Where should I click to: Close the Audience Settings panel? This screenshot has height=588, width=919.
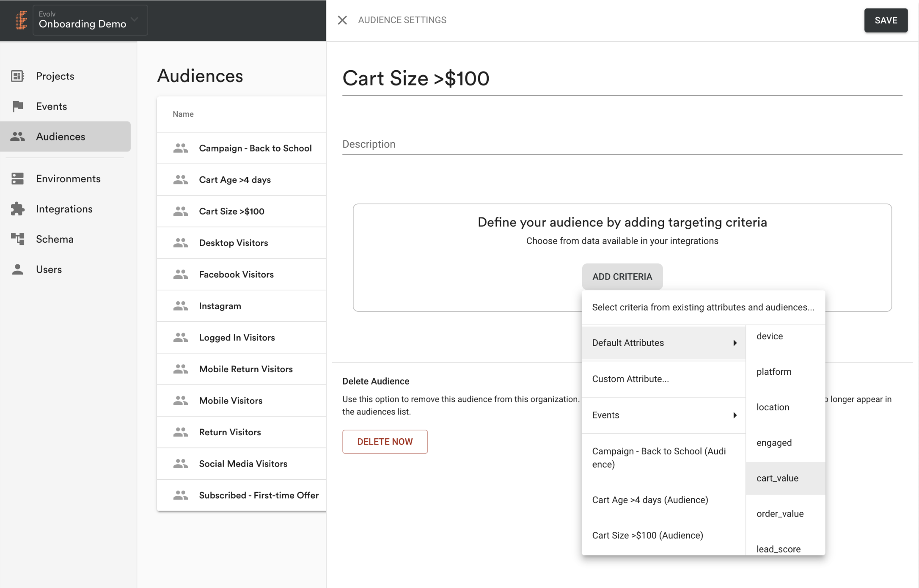pos(342,20)
